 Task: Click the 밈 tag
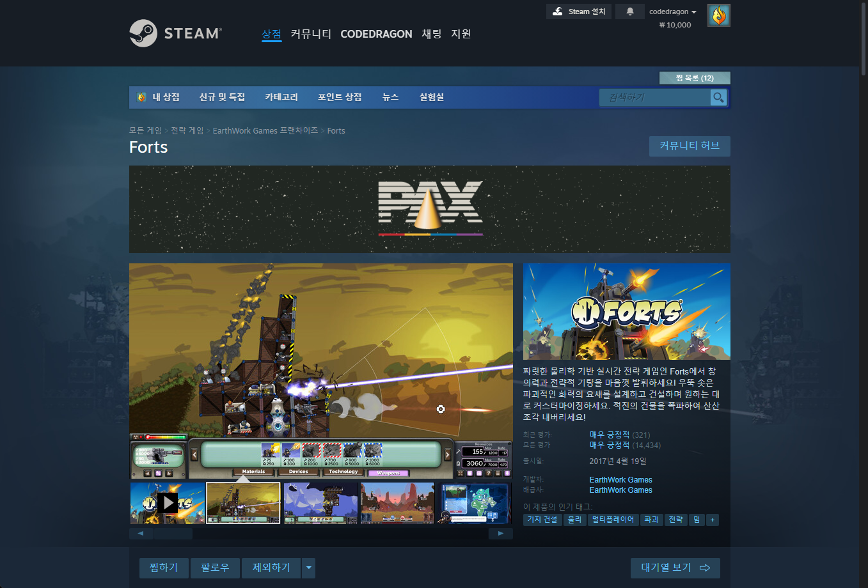[x=697, y=520]
